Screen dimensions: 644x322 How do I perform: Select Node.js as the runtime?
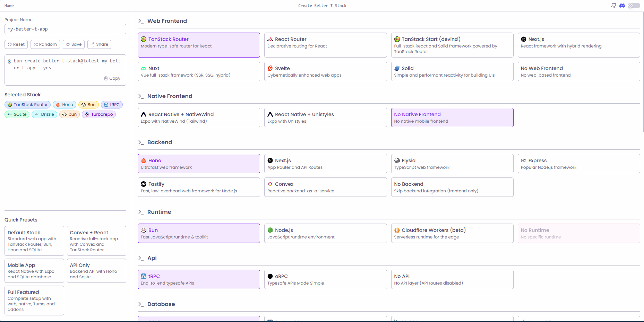[x=325, y=233]
